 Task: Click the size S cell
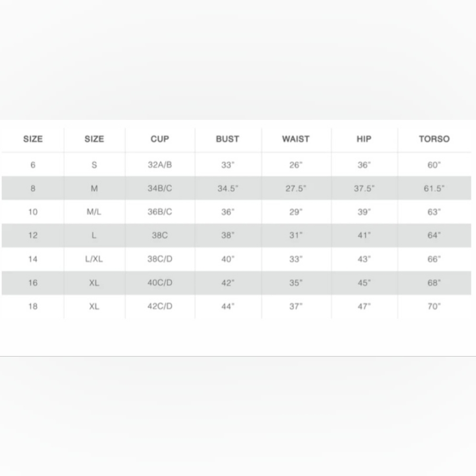tap(94, 165)
